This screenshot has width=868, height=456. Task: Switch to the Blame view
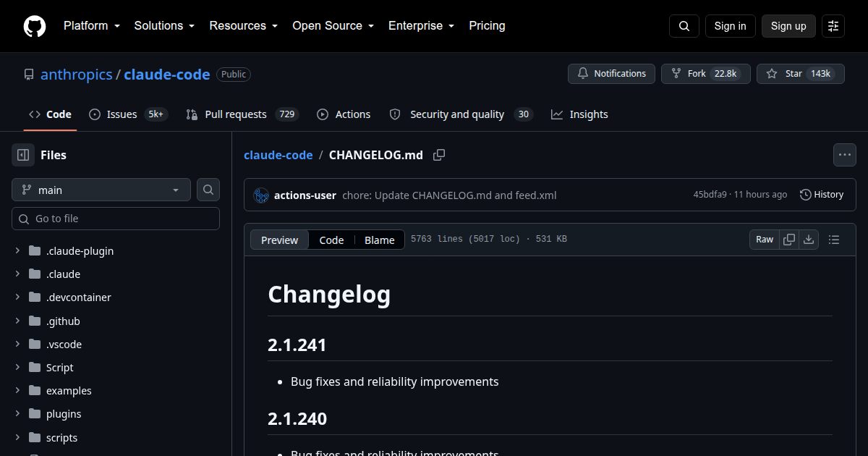[x=380, y=240]
